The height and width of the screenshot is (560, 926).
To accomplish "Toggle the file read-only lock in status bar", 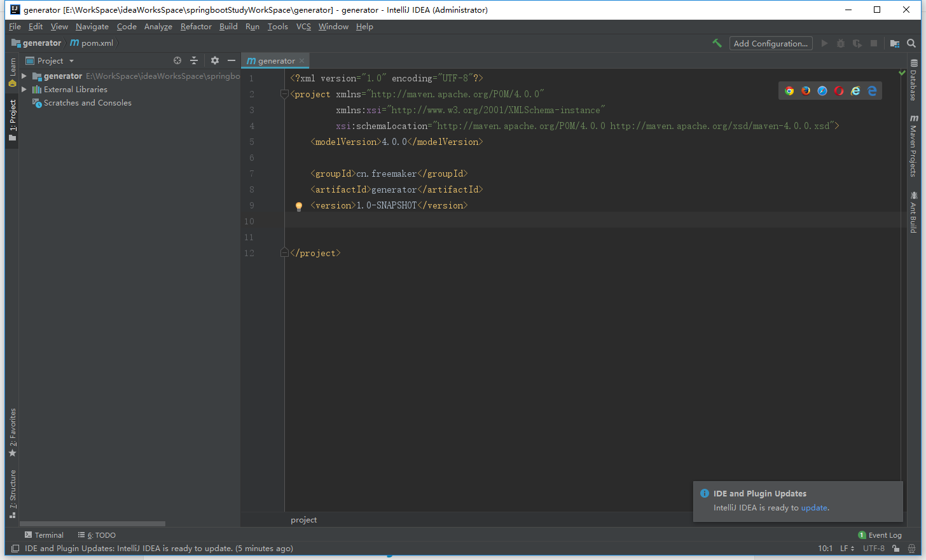I will [x=895, y=548].
